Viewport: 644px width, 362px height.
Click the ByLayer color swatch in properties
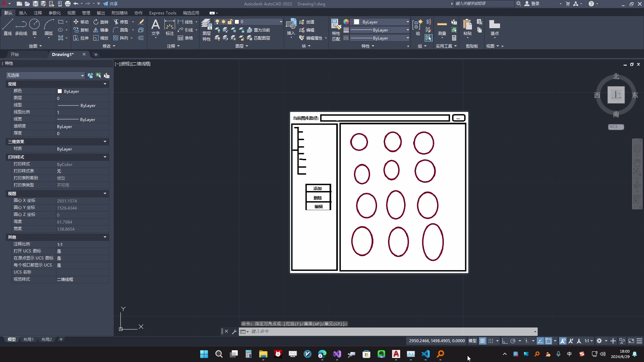[60, 91]
